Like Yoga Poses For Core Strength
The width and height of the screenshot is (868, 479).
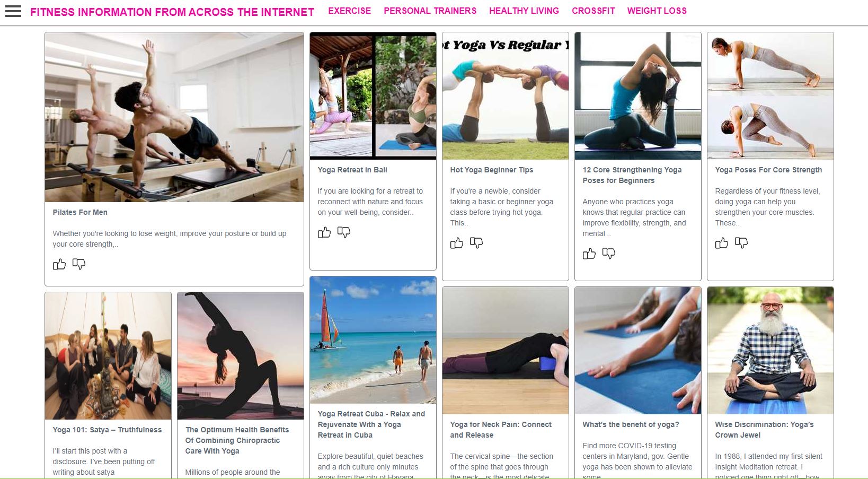point(722,243)
